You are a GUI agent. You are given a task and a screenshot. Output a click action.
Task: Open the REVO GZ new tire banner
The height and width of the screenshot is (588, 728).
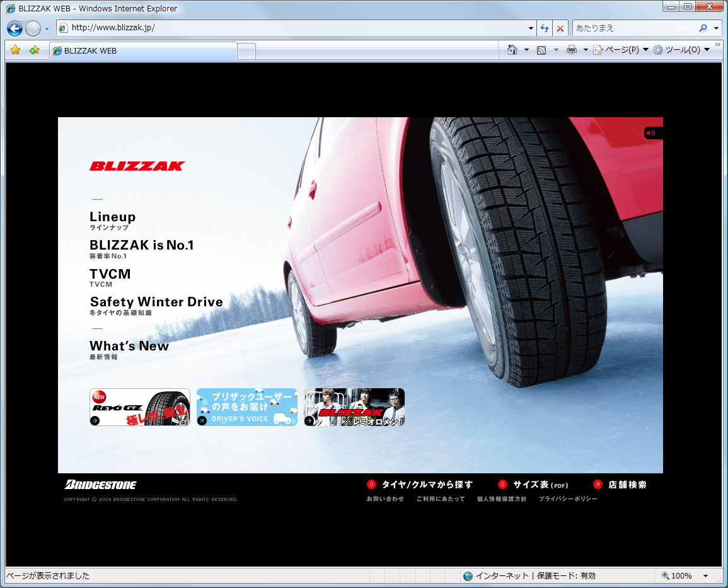tap(140, 407)
